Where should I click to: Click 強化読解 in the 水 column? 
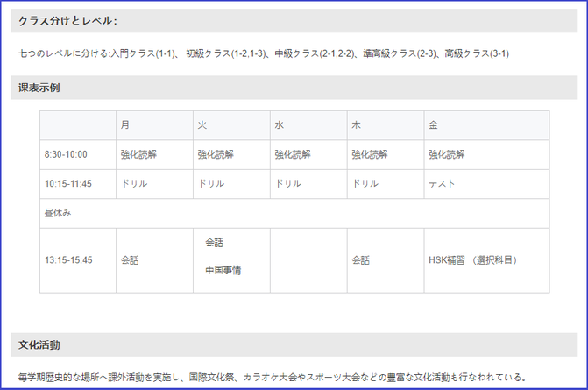(x=293, y=154)
